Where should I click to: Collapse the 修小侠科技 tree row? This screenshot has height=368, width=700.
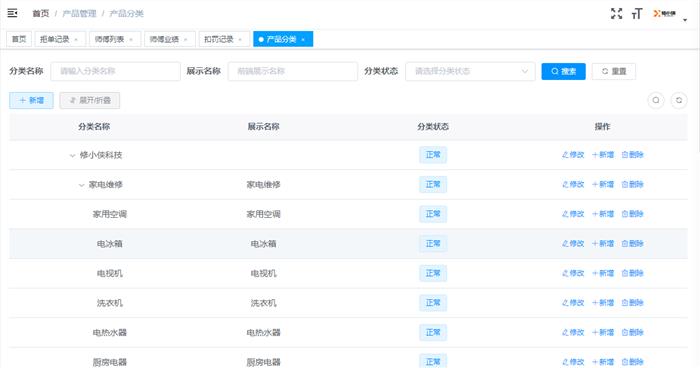coord(72,155)
